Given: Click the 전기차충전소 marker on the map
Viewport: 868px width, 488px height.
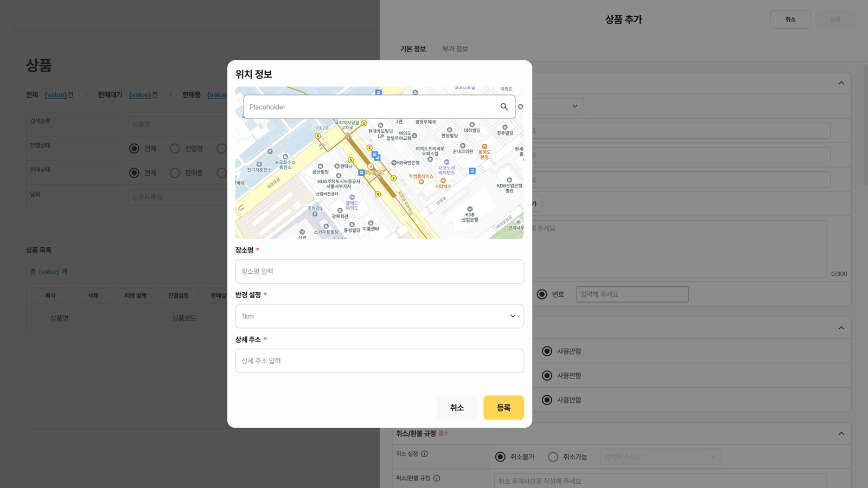Looking at the screenshot, I should [x=259, y=164].
